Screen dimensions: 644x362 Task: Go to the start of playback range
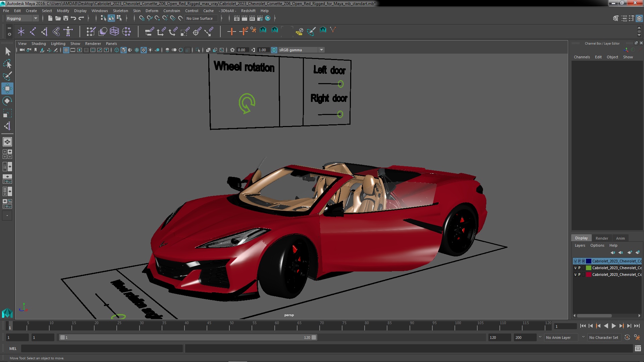point(583,326)
